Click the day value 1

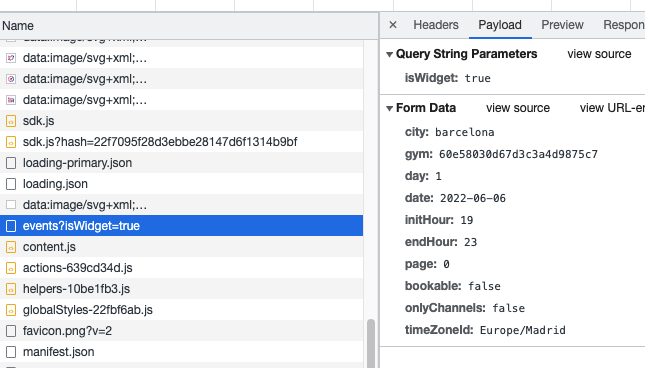click(438, 176)
